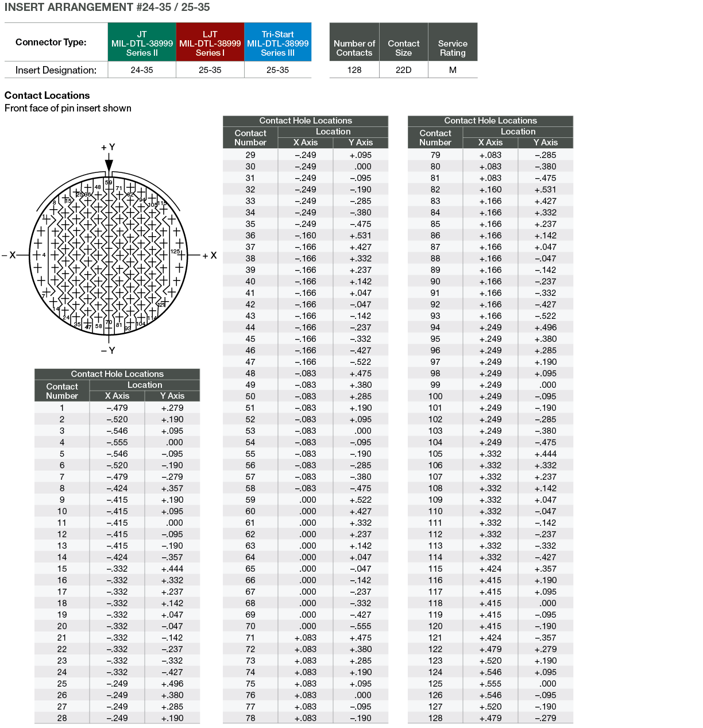Click the –X axis label on diagram
The image size is (703, 728).
9,255
